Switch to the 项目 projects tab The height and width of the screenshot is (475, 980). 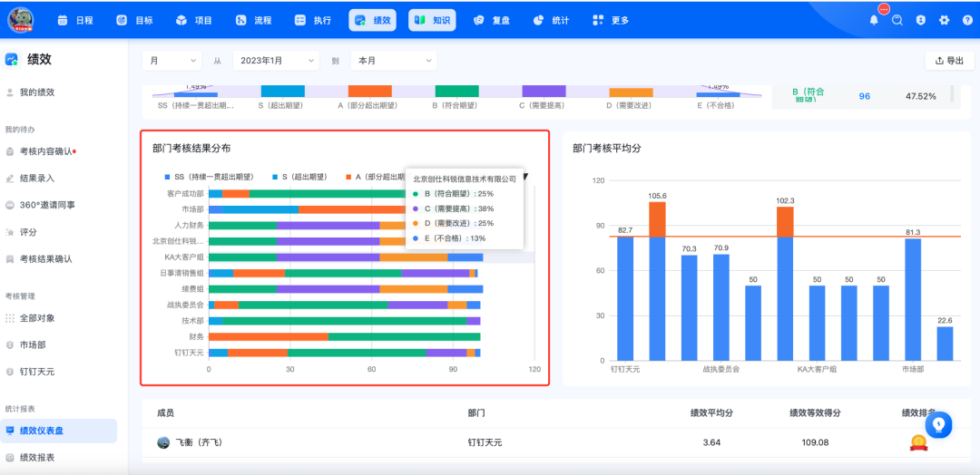194,20
